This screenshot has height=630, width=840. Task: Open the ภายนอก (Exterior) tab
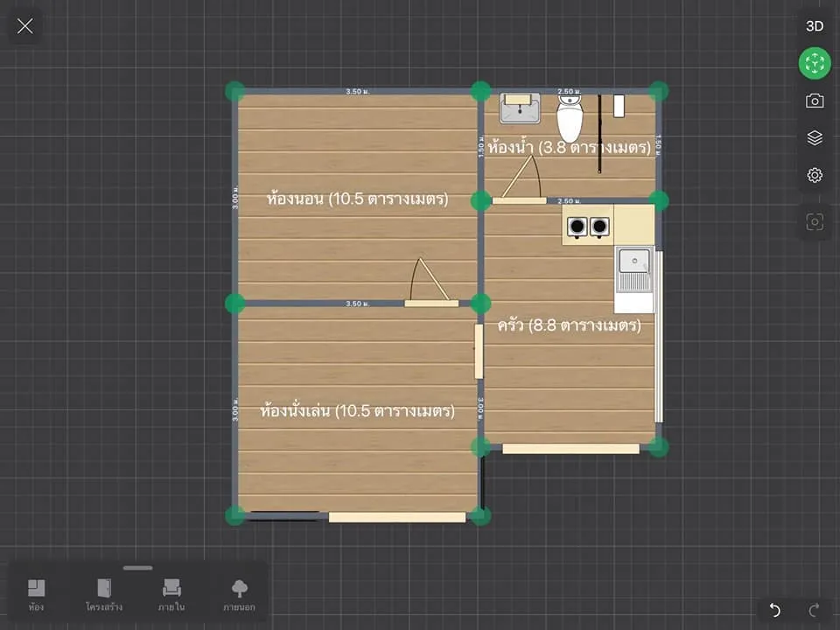pos(239,595)
